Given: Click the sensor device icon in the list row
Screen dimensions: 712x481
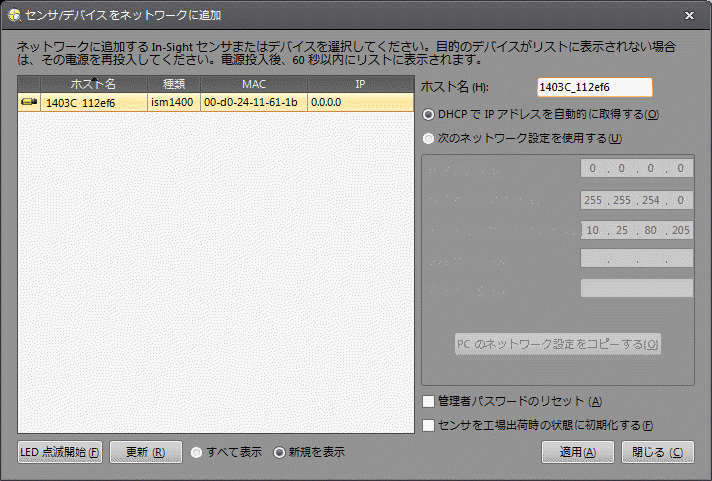Looking at the screenshot, I should coord(29,102).
